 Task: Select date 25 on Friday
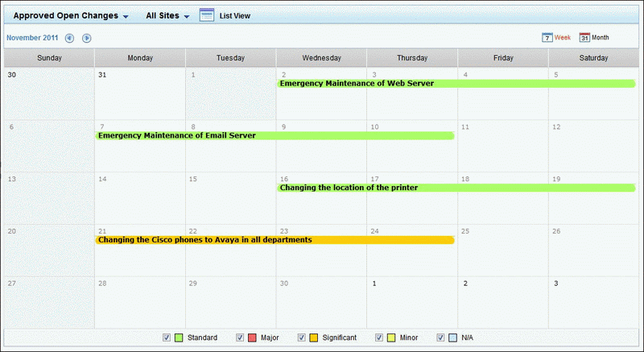[x=465, y=231]
